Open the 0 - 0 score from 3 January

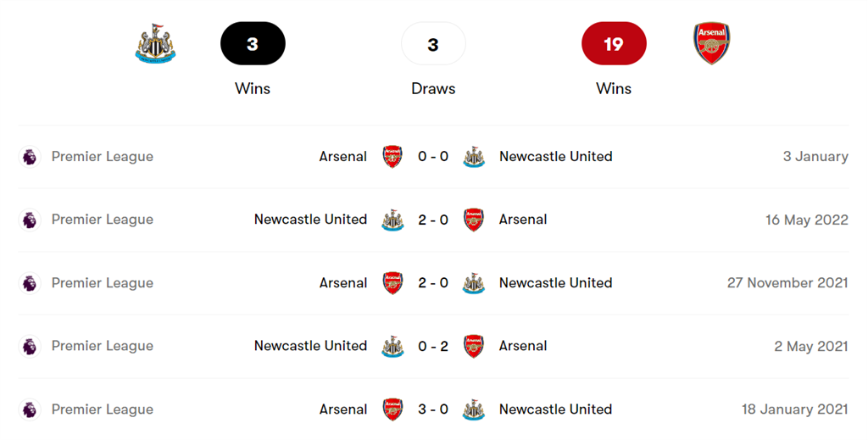[433, 157]
